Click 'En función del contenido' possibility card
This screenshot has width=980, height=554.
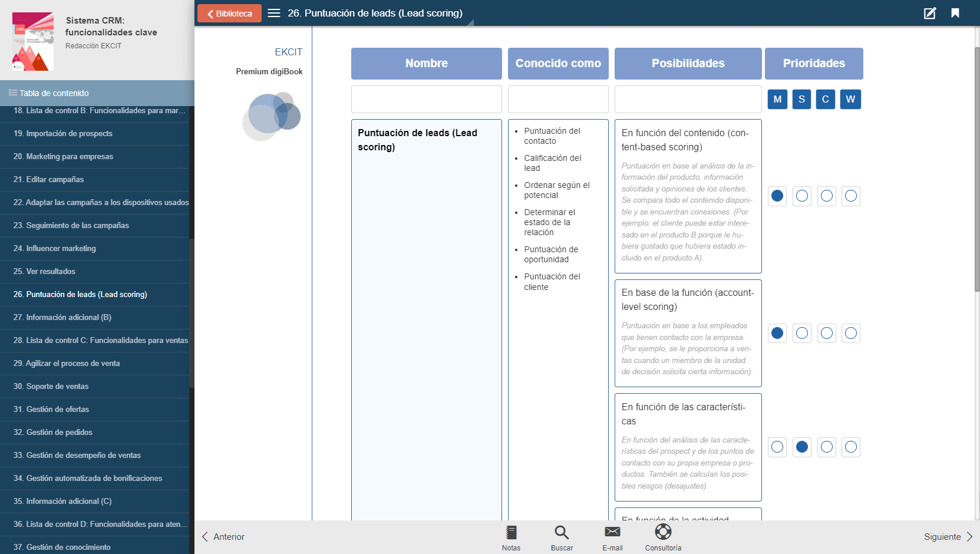coord(688,196)
